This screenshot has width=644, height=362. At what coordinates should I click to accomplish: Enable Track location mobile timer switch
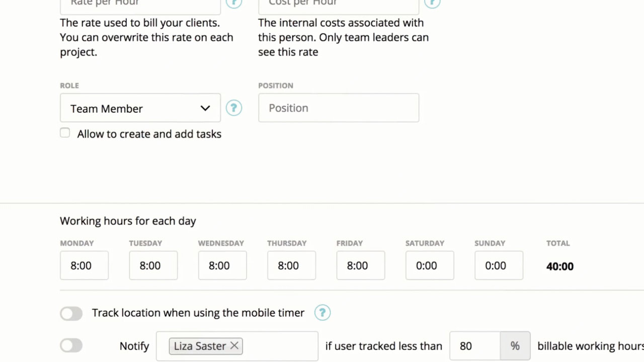(71, 314)
